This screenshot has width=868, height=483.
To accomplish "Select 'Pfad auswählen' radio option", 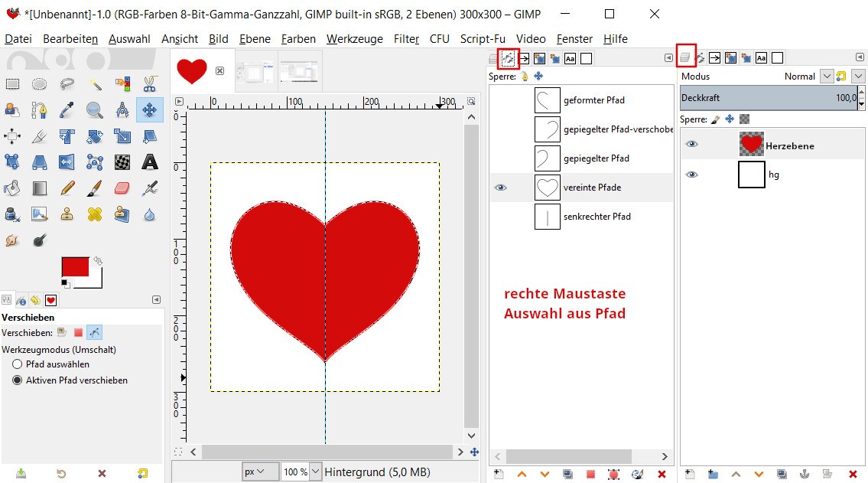I will 18,364.
